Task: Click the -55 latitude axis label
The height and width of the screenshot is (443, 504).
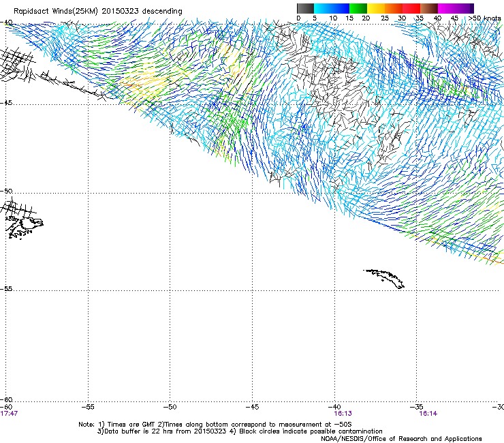Action: [x=6, y=289]
